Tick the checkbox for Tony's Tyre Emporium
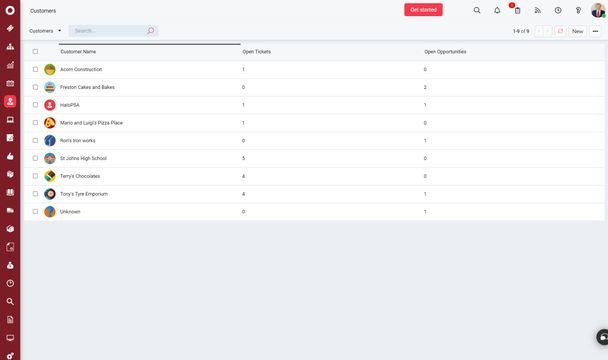This screenshot has width=608, height=360. [x=35, y=194]
